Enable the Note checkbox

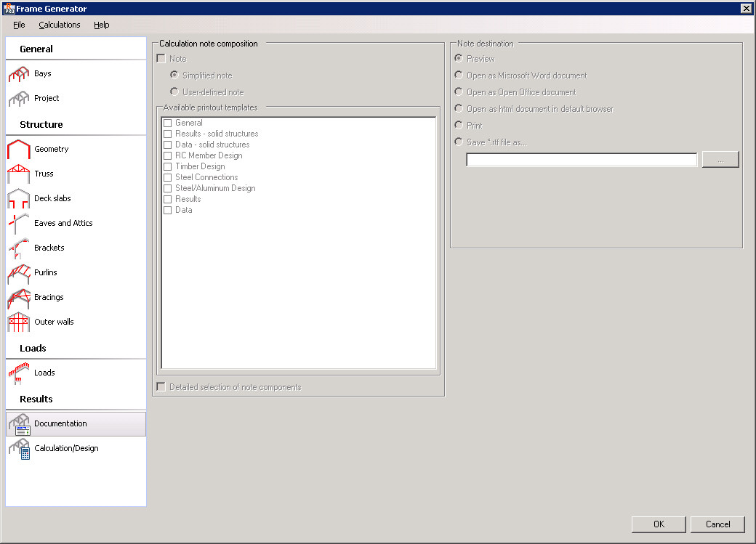coord(161,59)
